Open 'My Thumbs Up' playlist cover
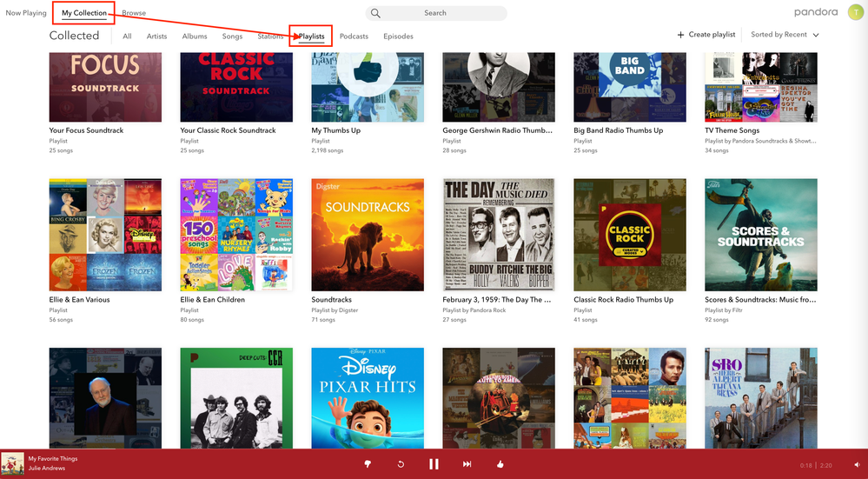This screenshot has height=479, width=868. coord(368,87)
